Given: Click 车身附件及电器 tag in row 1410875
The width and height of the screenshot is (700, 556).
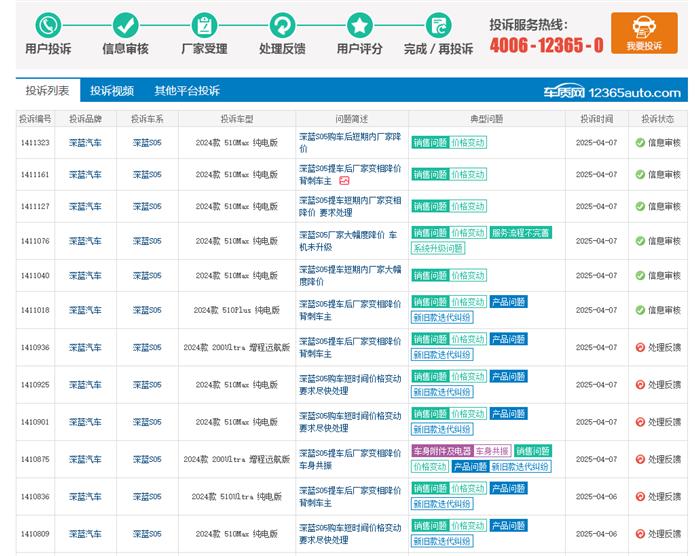Looking at the screenshot, I should pos(442,451).
